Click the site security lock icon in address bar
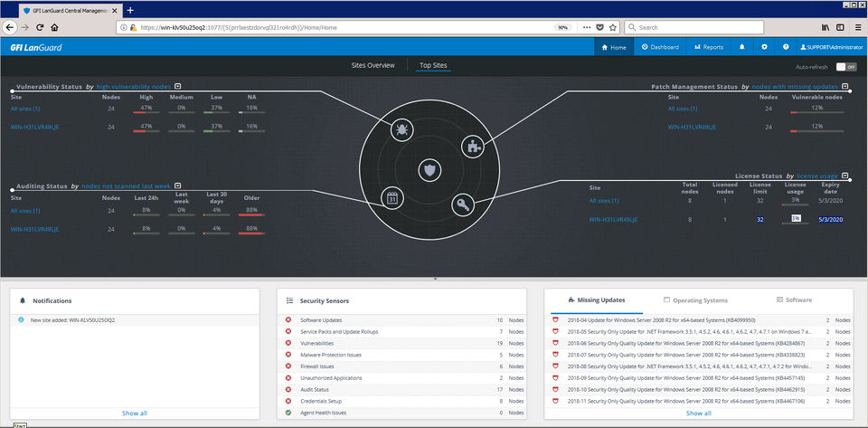 pyautogui.click(x=133, y=27)
